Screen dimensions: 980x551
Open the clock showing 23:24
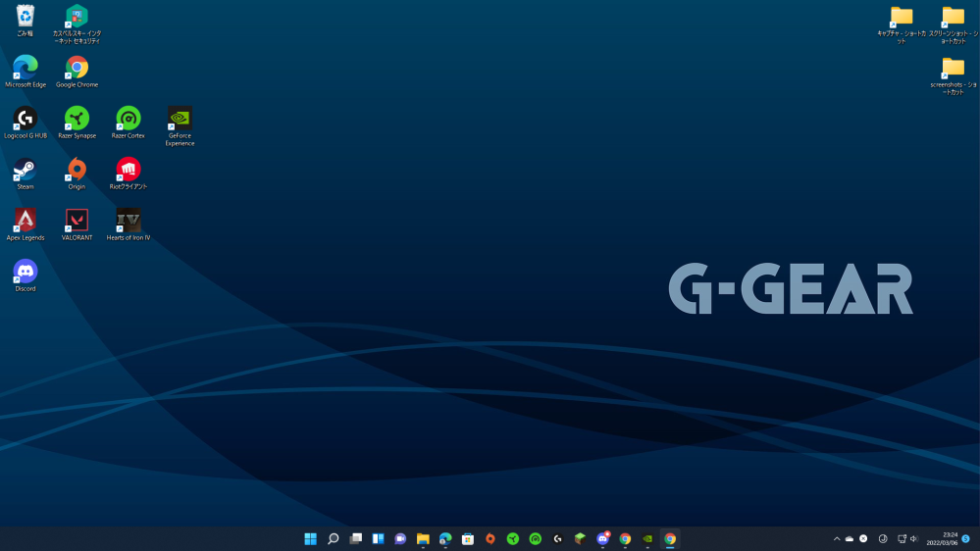[942, 538]
